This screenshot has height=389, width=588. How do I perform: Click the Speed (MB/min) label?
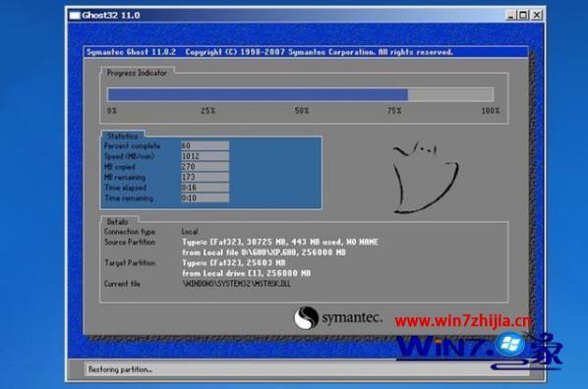pyautogui.click(x=130, y=156)
